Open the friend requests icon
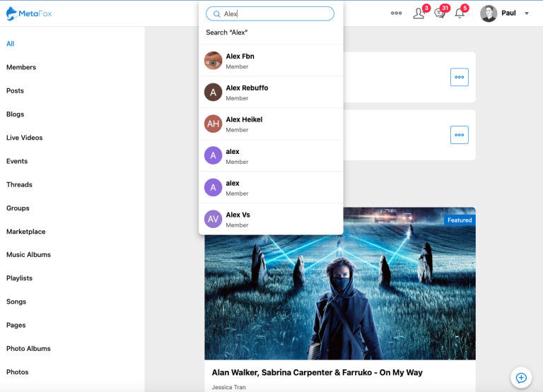 click(x=419, y=13)
